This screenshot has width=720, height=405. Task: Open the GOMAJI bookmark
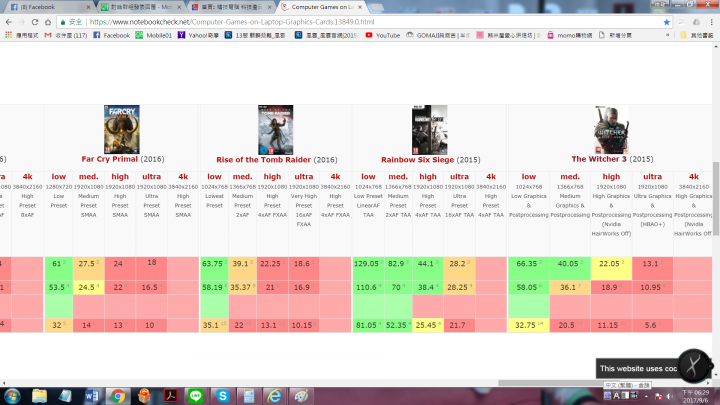click(438, 35)
